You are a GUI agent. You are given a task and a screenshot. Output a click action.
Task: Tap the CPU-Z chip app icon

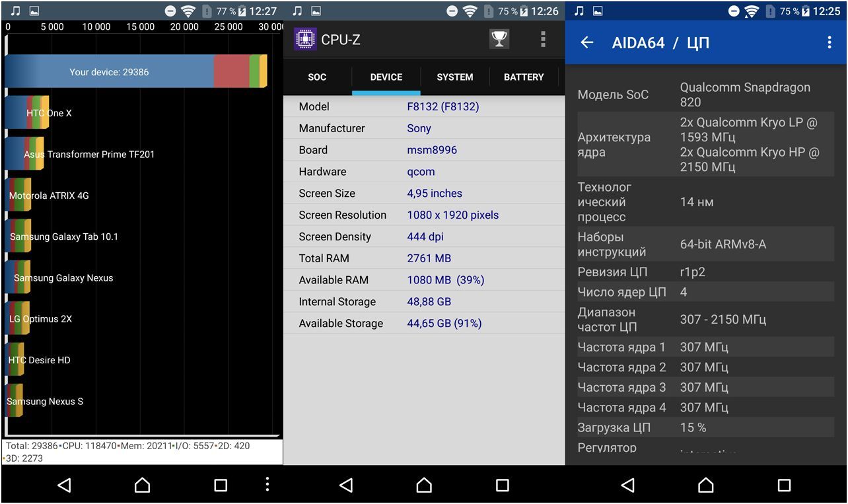tap(305, 40)
